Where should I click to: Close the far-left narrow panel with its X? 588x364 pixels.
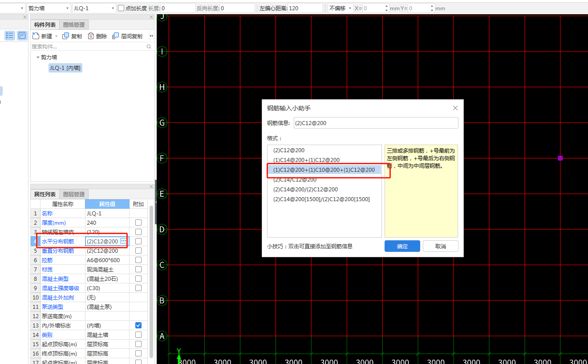click(x=25, y=17)
